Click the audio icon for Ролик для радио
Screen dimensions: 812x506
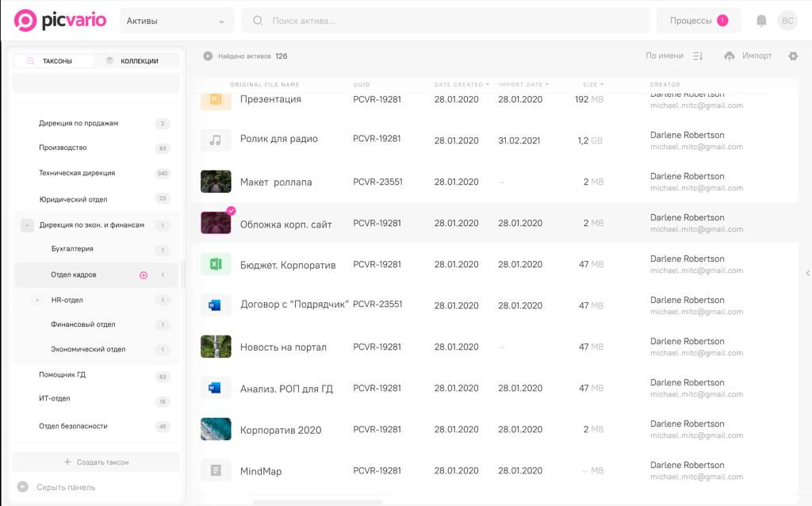(x=216, y=140)
